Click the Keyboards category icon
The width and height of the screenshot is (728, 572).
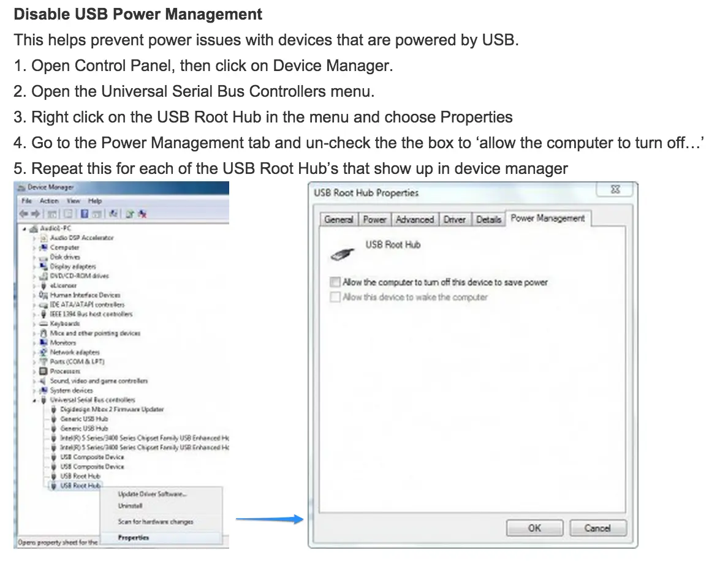(x=44, y=323)
